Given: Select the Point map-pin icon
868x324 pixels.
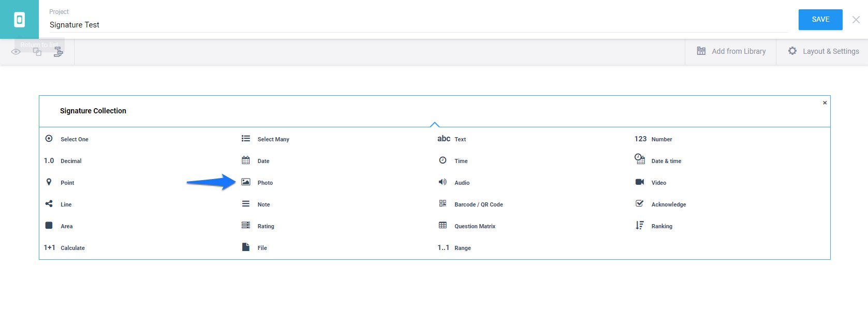Looking at the screenshot, I should (49, 182).
